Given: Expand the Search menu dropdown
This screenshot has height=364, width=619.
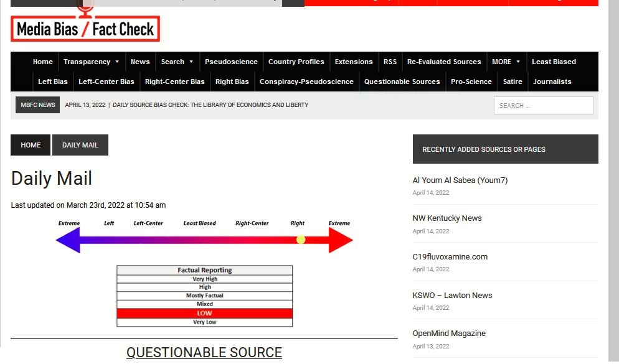Looking at the screenshot, I should pos(191,62).
